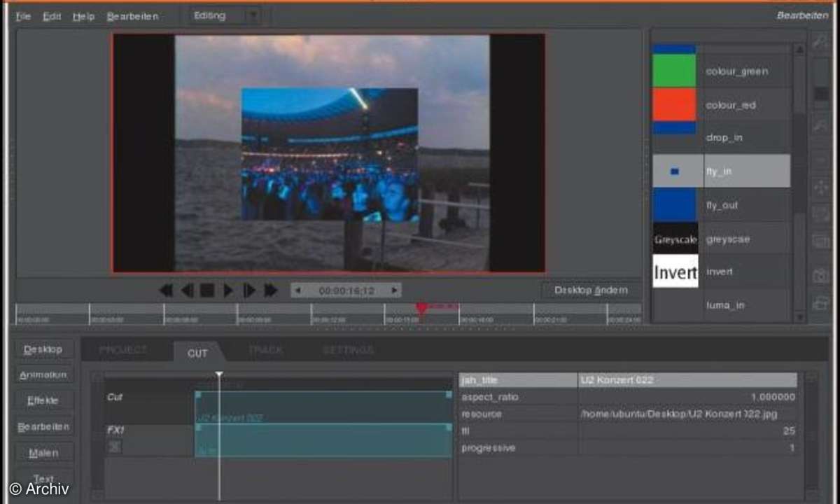Decrease timecode with left arrow

click(x=297, y=290)
